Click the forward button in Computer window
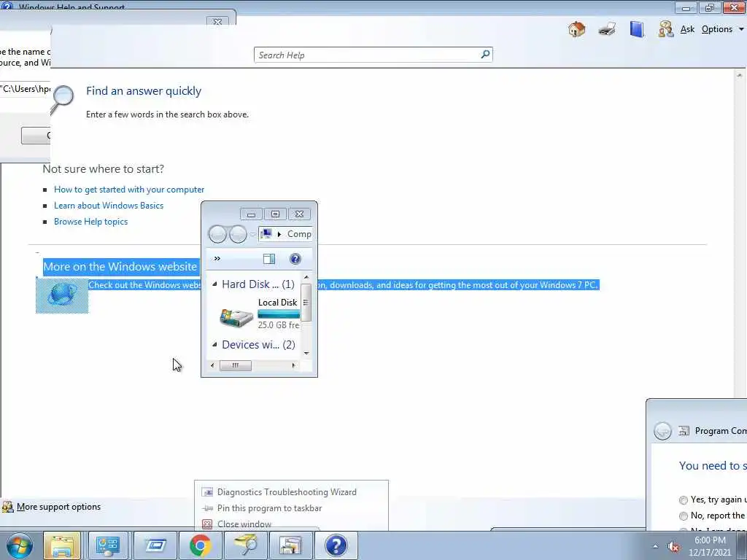Image resolution: width=747 pixels, height=560 pixels. pos(238,234)
